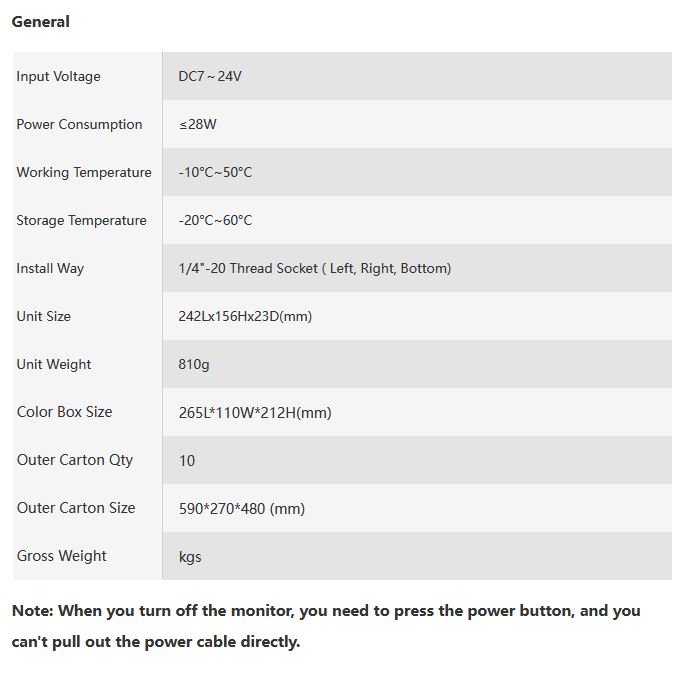Click the Storage Temperature label
691x676 pixels.
click(81, 220)
